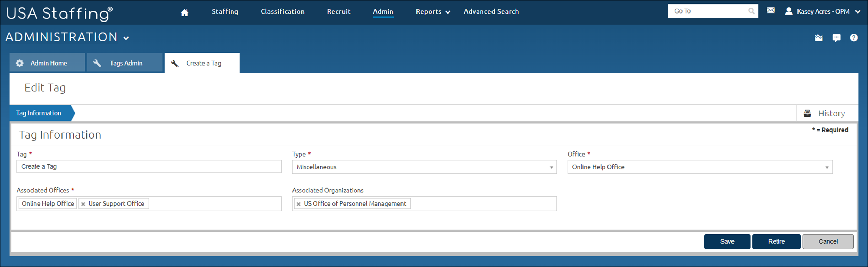Image resolution: width=868 pixels, height=267 pixels.
Task: Click the gear icon on Admin Home tab
Action: click(20, 63)
